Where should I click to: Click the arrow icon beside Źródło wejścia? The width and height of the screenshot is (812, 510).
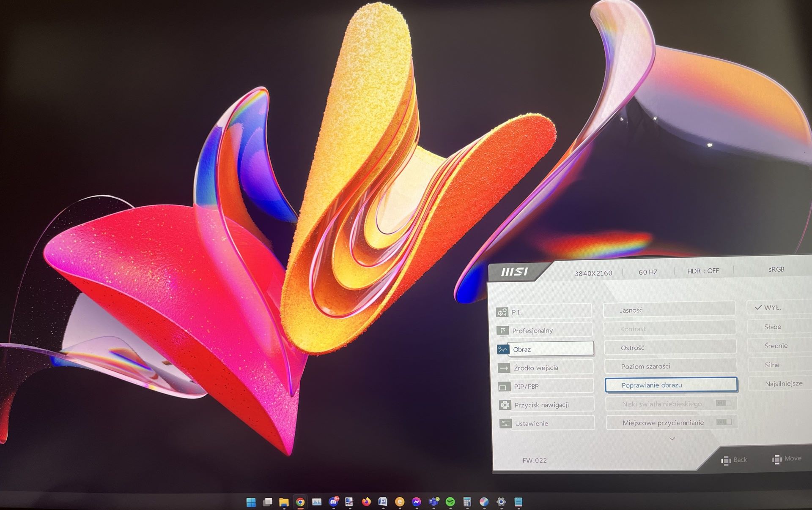point(504,368)
